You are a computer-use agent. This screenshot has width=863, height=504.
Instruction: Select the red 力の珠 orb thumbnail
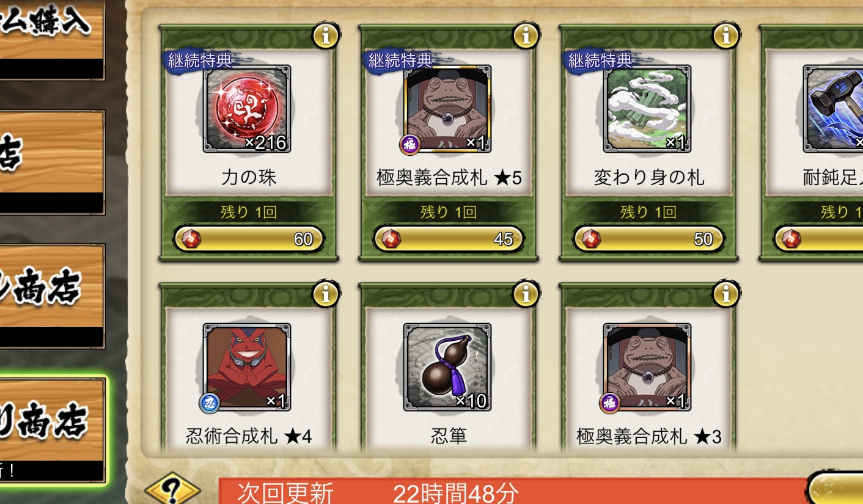coord(247,109)
